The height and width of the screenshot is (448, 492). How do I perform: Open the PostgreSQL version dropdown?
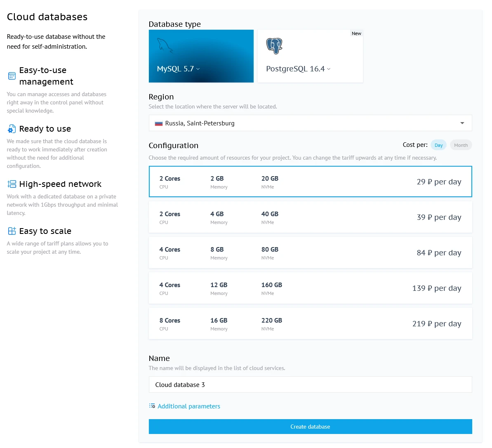click(x=329, y=69)
